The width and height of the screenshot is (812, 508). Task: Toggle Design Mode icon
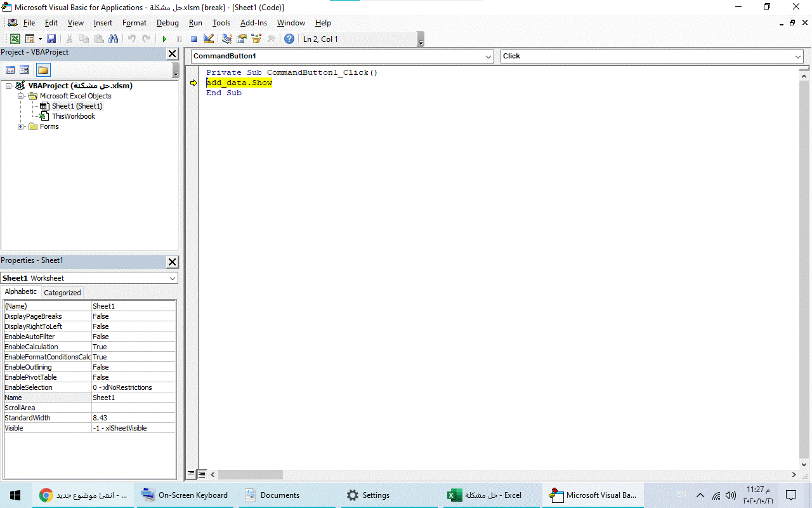(x=209, y=39)
